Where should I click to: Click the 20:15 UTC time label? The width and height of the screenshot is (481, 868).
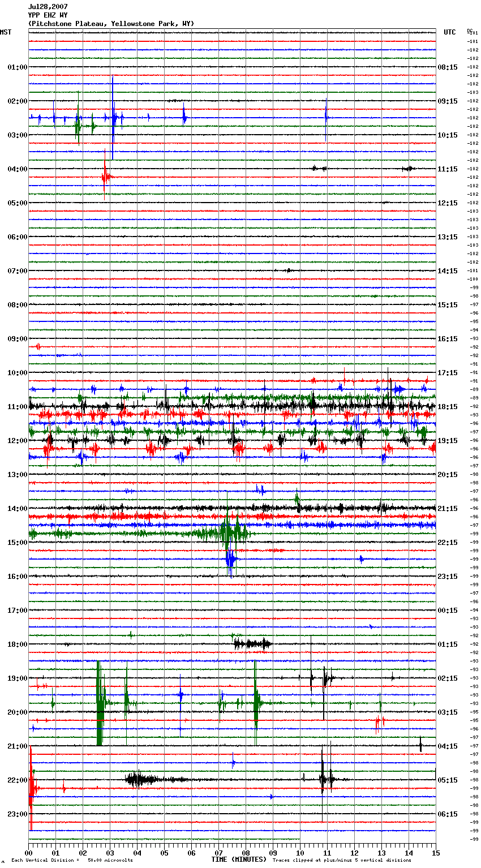[x=448, y=475]
